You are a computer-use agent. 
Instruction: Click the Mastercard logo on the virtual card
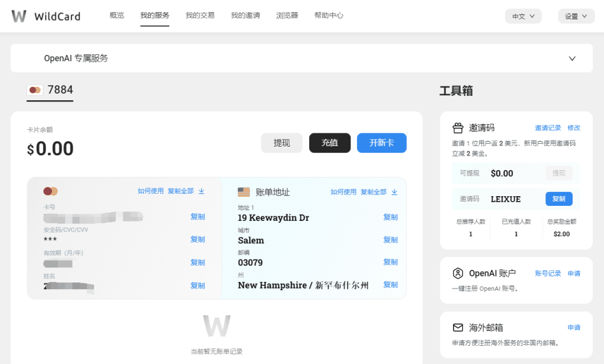(x=51, y=190)
